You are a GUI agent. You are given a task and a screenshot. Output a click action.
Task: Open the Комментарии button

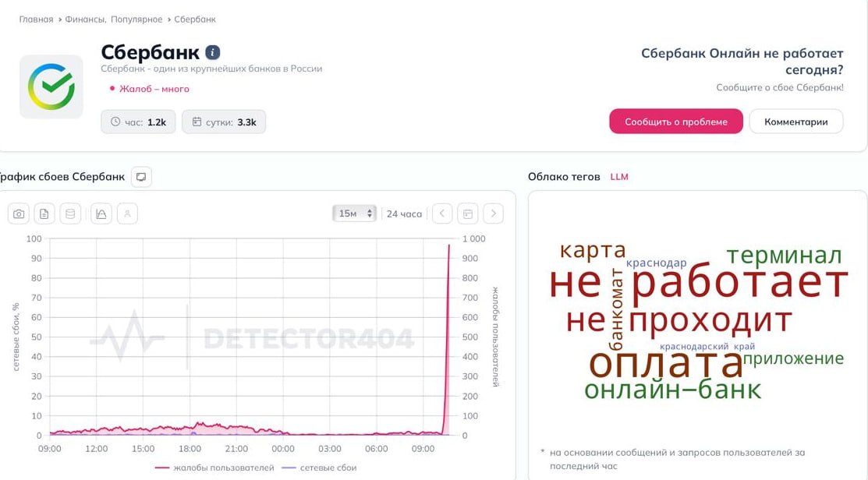795,122
